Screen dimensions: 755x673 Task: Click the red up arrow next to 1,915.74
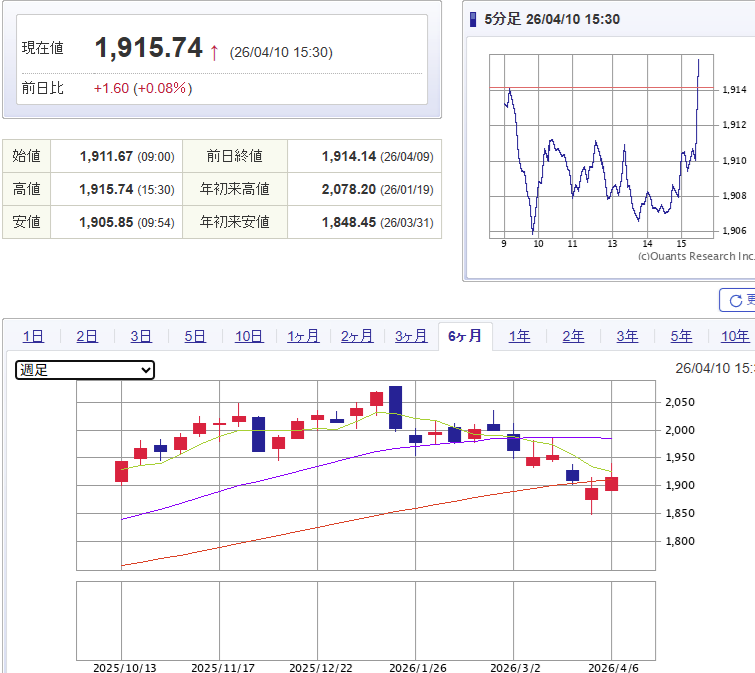(x=214, y=50)
